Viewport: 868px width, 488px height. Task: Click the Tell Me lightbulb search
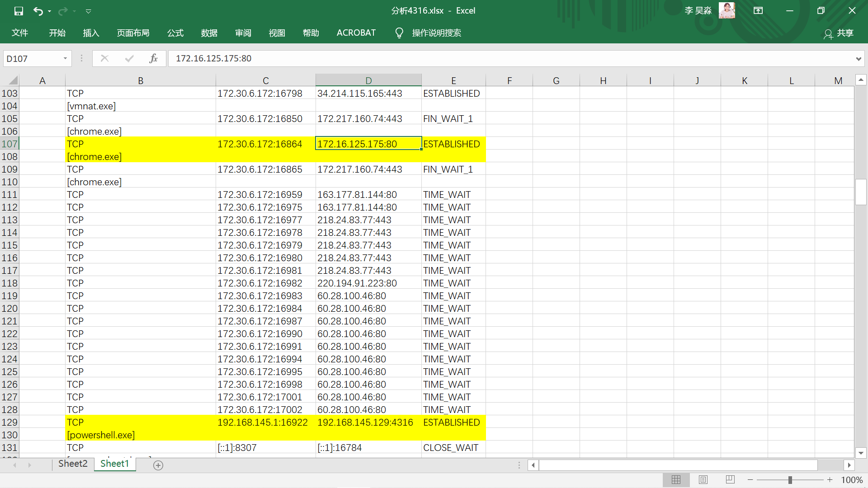click(x=399, y=33)
